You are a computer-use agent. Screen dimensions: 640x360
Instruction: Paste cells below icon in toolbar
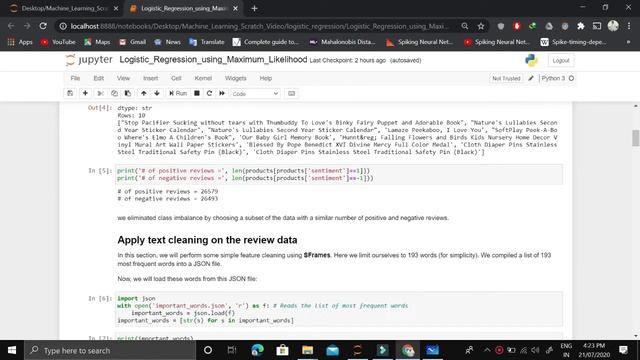128,93
